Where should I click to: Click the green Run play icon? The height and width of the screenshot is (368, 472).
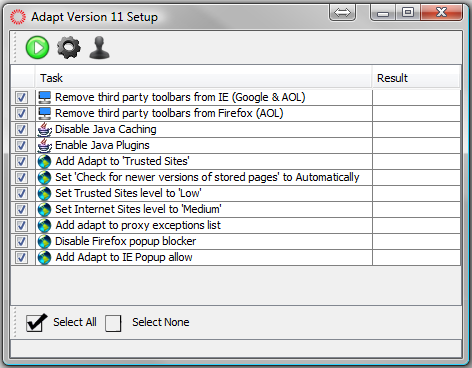coord(37,48)
